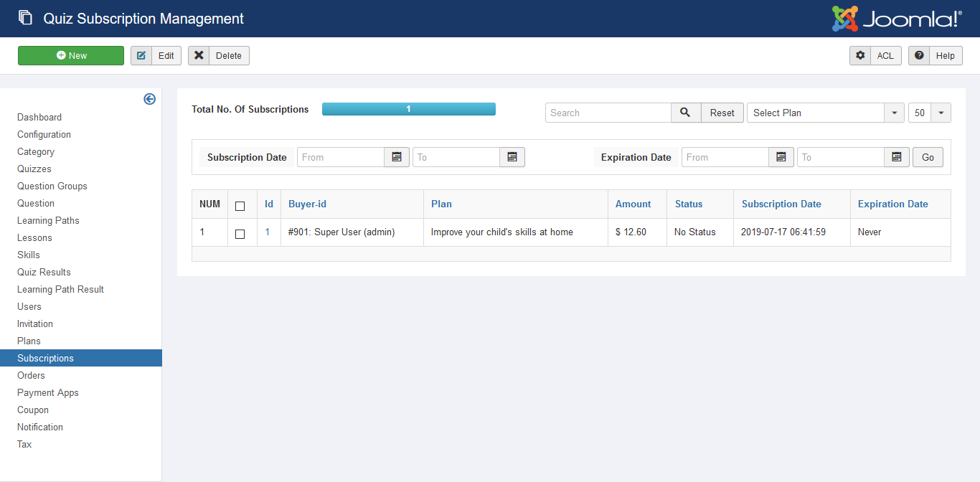Open Expiration Date From calendar picker

pos(781,157)
